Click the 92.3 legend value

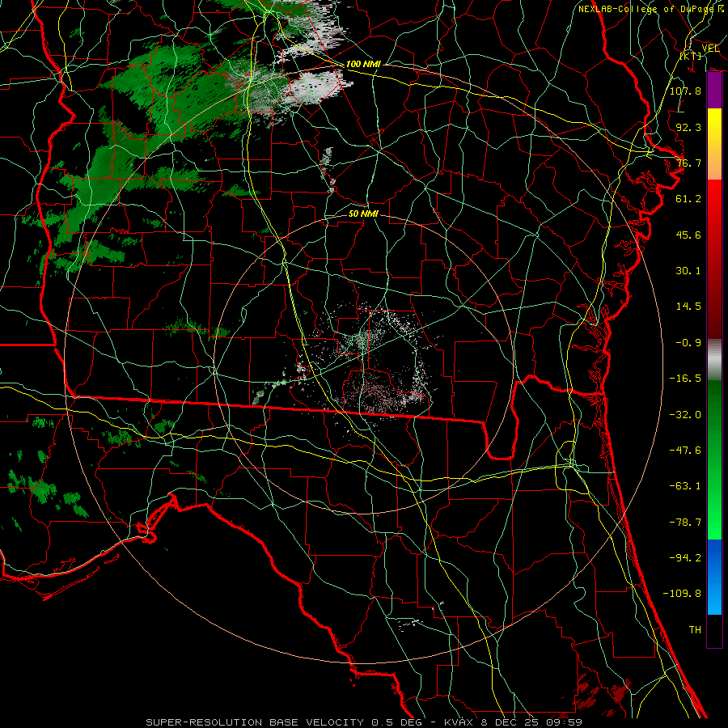point(688,127)
